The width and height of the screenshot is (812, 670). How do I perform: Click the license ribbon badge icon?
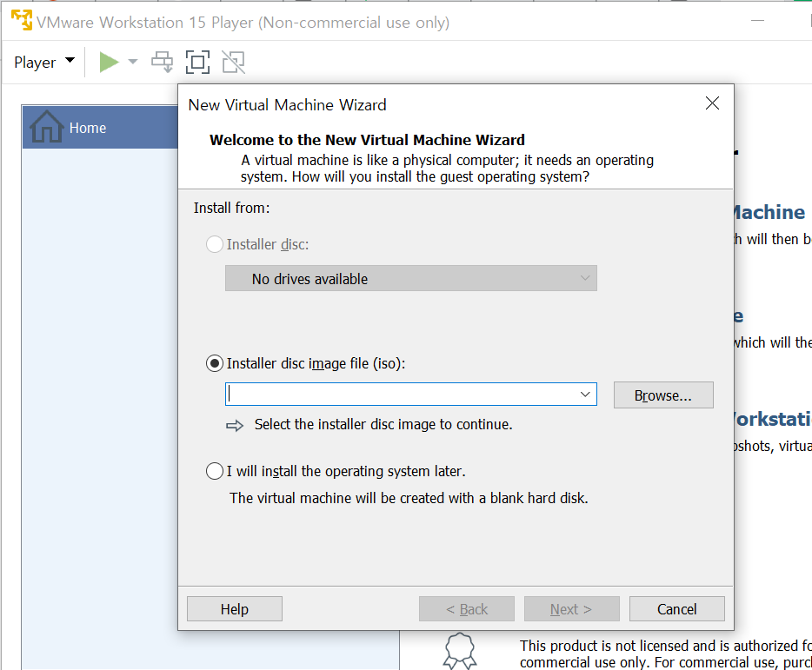(459, 651)
